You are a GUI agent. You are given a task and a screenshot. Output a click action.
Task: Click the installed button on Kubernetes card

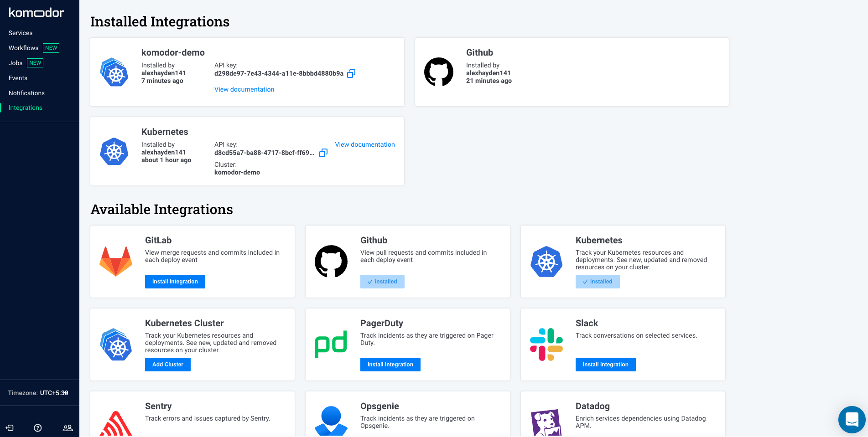coord(598,282)
